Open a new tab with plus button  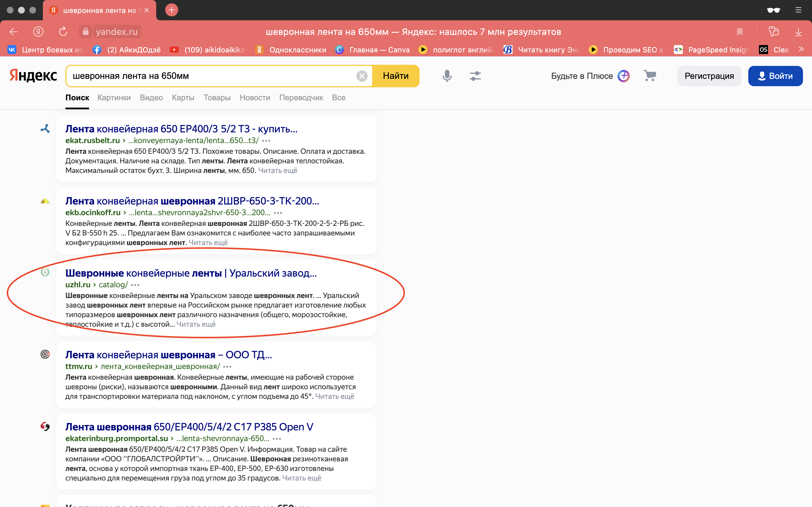coord(171,10)
